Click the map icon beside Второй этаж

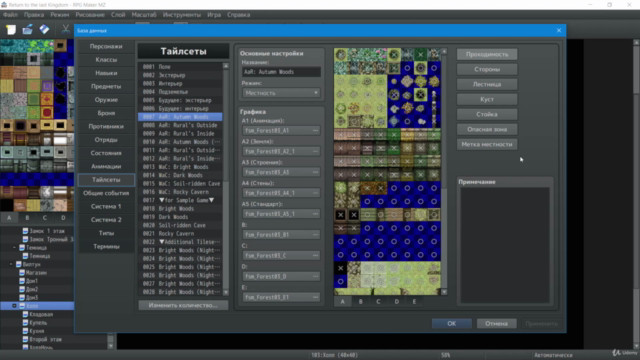click(25, 339)
